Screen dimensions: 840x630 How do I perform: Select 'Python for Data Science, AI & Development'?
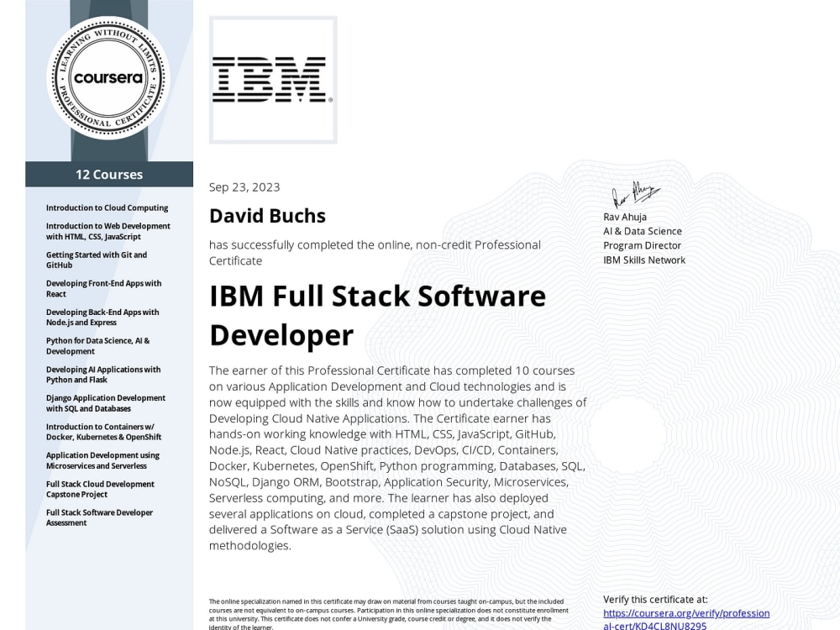coord(98,346)
